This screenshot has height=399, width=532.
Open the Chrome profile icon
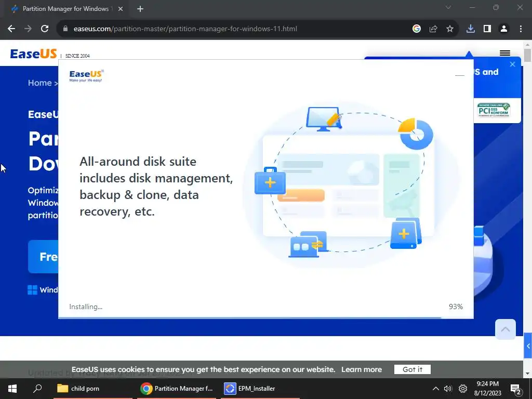(504, 29)
